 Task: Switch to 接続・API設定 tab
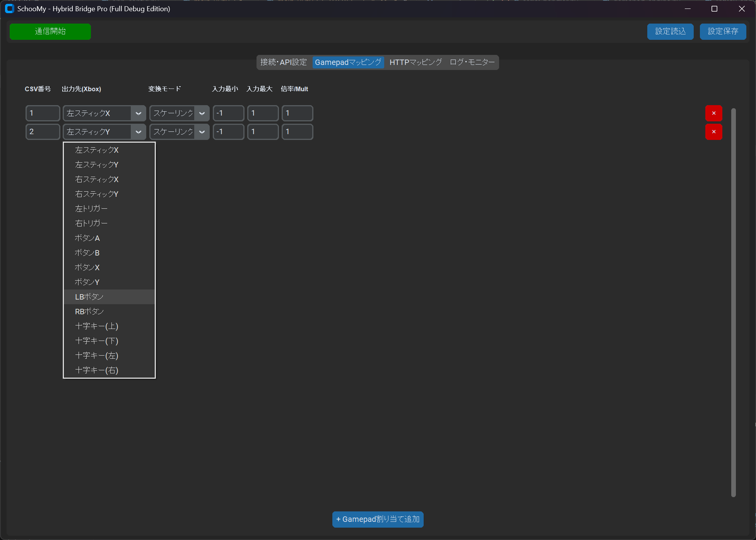point(284,62)
